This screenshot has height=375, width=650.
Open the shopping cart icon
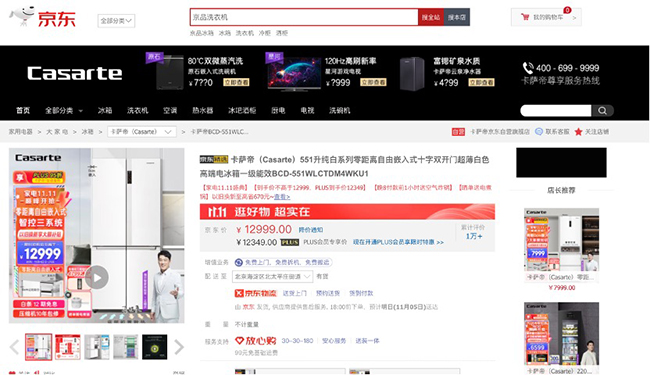click(525, 17)
